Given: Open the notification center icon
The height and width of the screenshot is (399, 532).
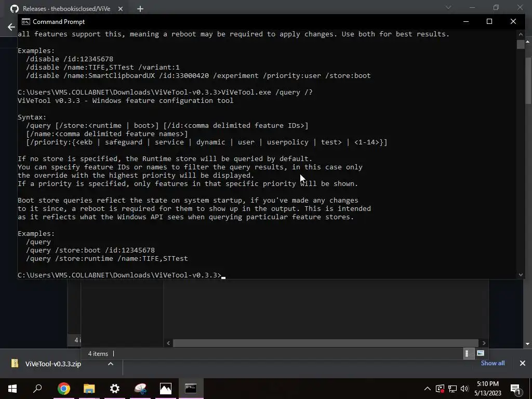Looking at the screenshot, I should pos(515,389).
